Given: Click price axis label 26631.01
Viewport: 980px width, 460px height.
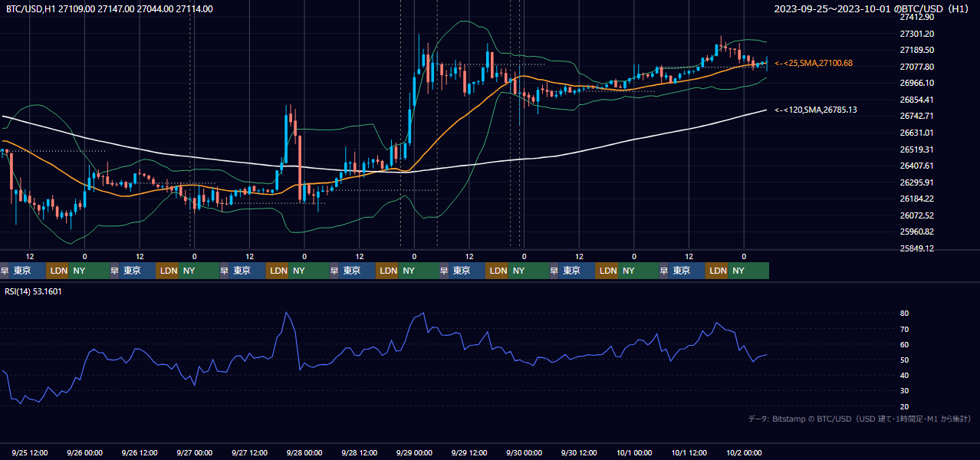Looking at the screenshot, I should coord(916,133).
